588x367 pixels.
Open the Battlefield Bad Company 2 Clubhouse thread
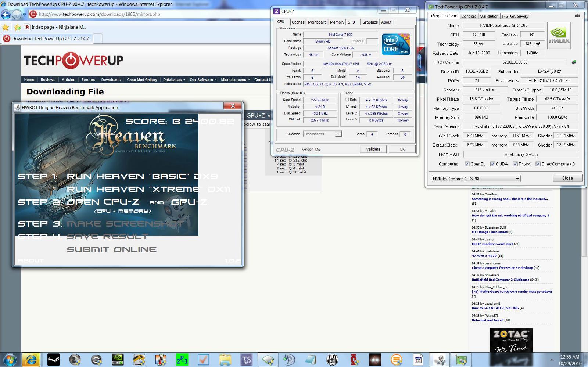pyautogui.click(x=501, y=280)
